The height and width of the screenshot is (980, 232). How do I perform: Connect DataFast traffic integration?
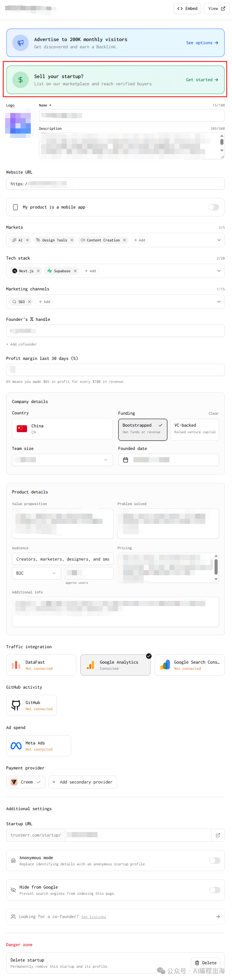[x=41, y=665]
